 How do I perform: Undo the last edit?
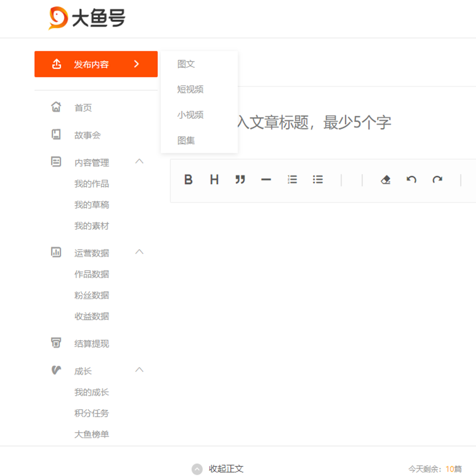[411, 179]
